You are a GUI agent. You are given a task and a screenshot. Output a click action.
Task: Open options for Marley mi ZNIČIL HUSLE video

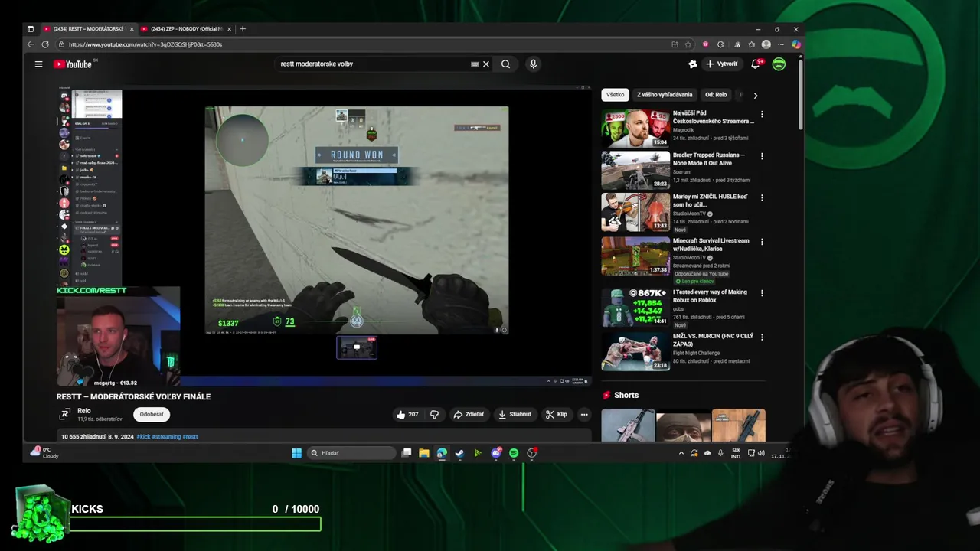[762, 197]
